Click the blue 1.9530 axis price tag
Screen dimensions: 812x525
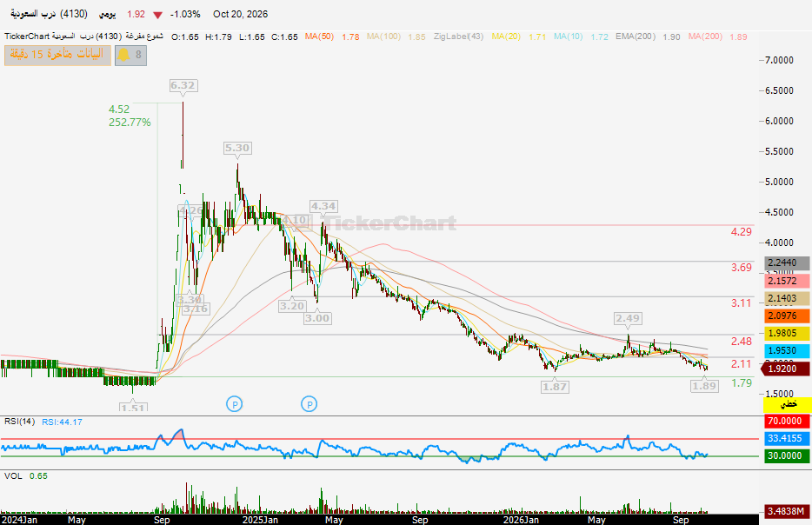point(787,351)
